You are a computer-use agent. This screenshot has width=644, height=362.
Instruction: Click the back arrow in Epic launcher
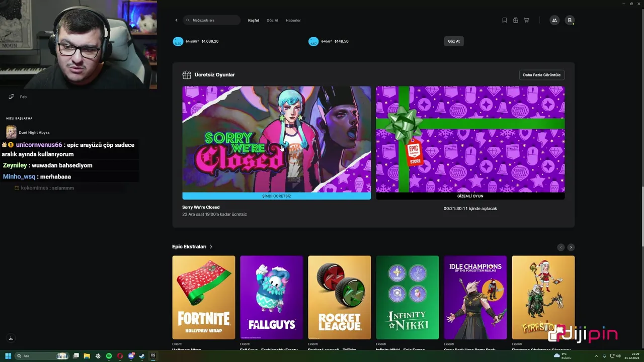click(176, 20)
